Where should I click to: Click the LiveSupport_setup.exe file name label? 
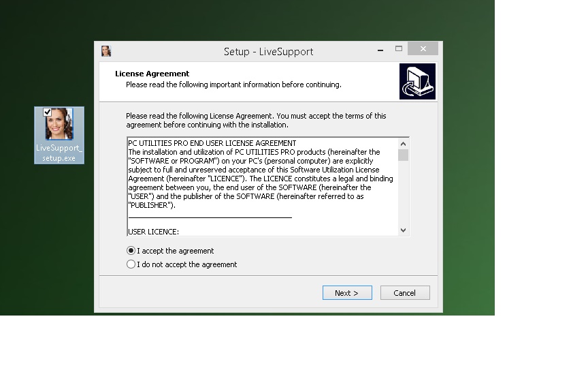(59, 153)
